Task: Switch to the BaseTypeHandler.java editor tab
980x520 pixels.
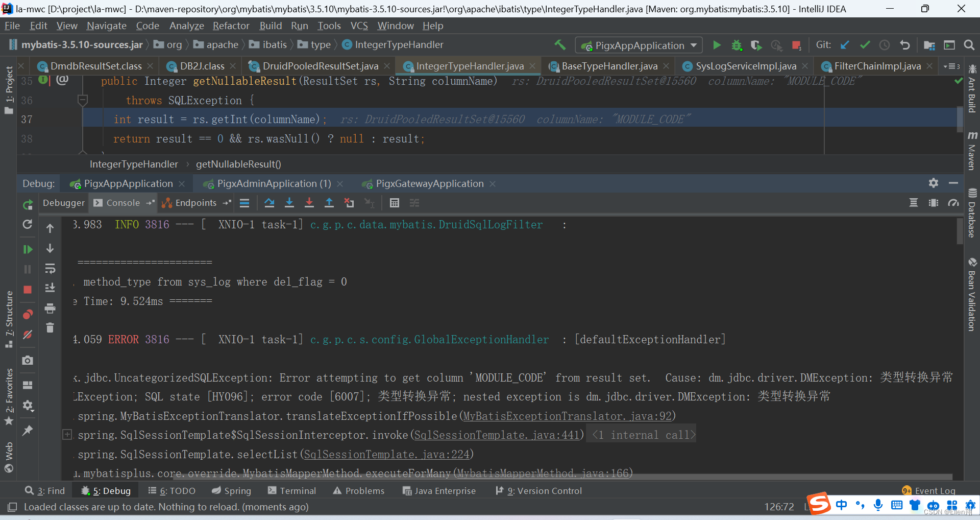Action: [608, 66]
